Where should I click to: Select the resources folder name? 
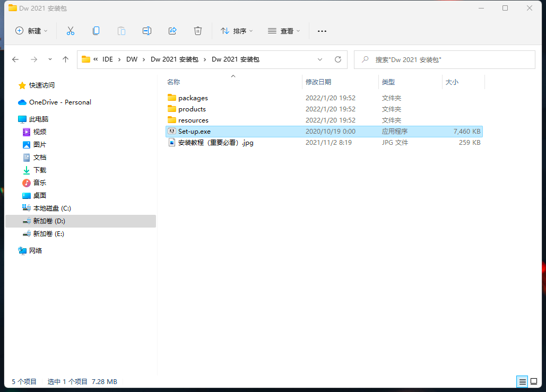tap(193, 120)
